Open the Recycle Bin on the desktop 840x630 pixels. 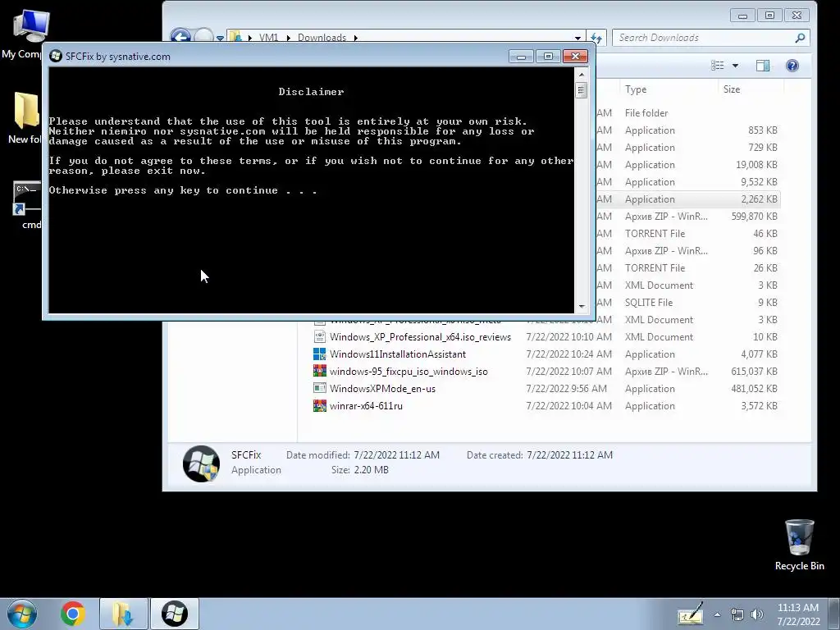(799, 545)
